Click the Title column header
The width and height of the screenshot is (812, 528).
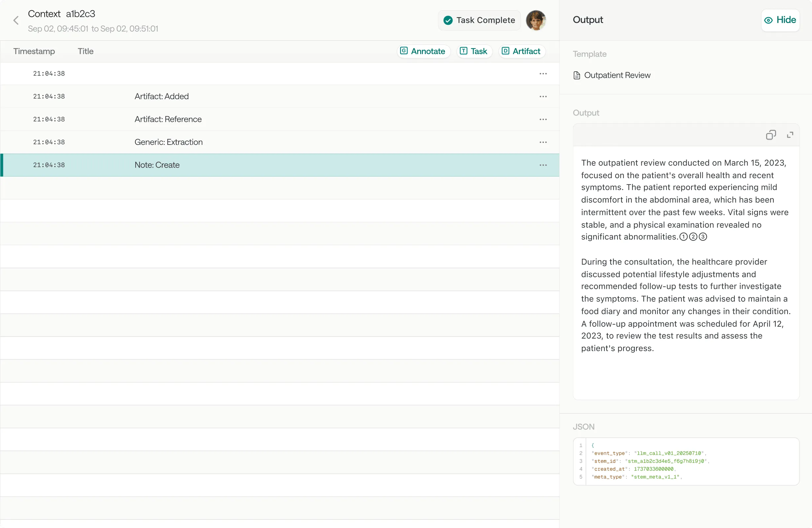[x=85, y=51]
